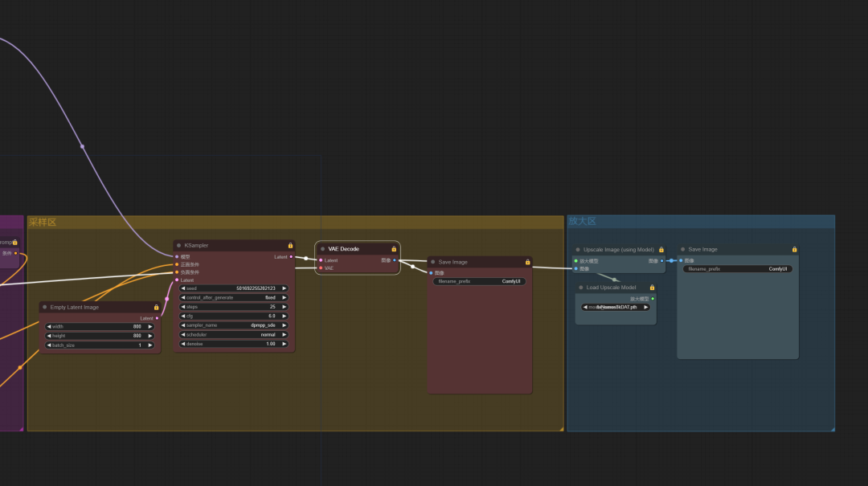Collapse Save Image node in 采样区 via dot
The width and height of the screenshot is (868, 486).
point(433,262)
